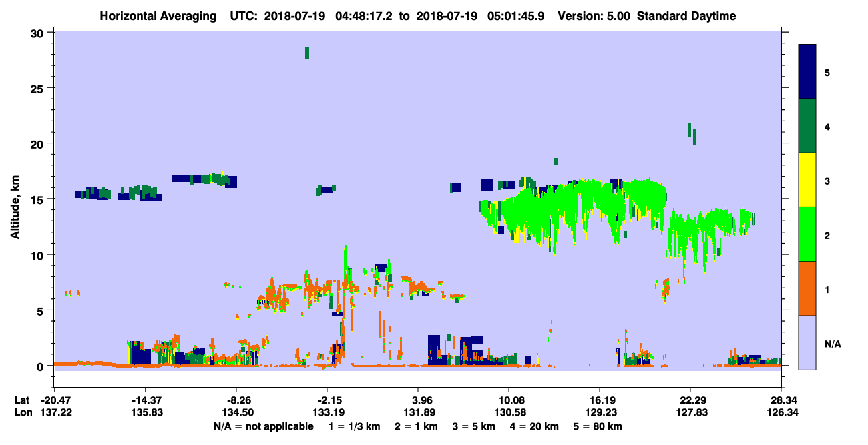Click the longitude value 130.58
Screen dimensions: 868x445
pos(509,412)
